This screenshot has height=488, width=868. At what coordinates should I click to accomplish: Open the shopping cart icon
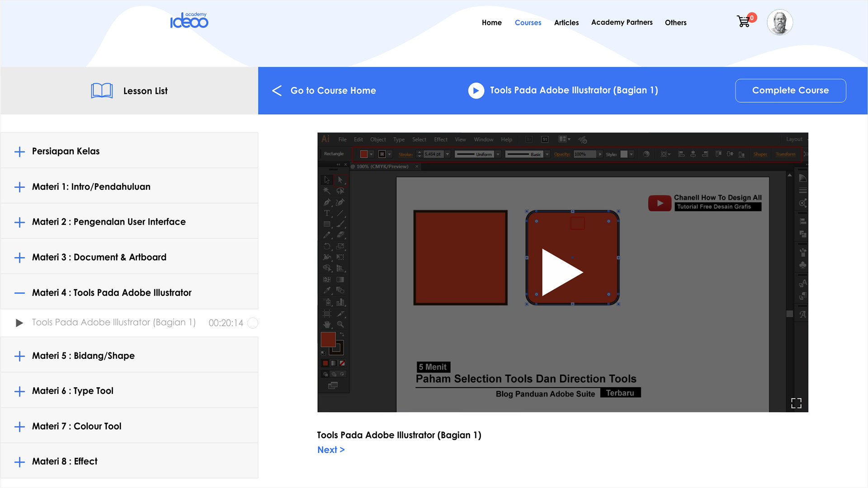743,22
